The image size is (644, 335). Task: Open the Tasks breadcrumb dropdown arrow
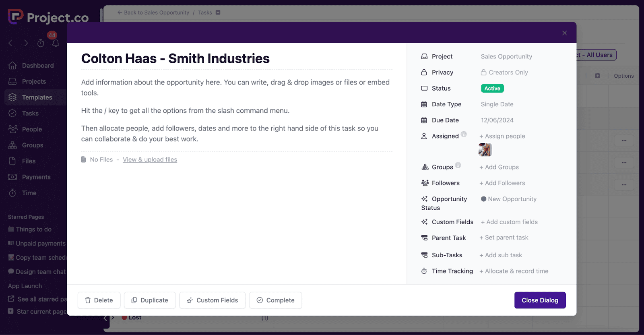[x=218, y=12]
